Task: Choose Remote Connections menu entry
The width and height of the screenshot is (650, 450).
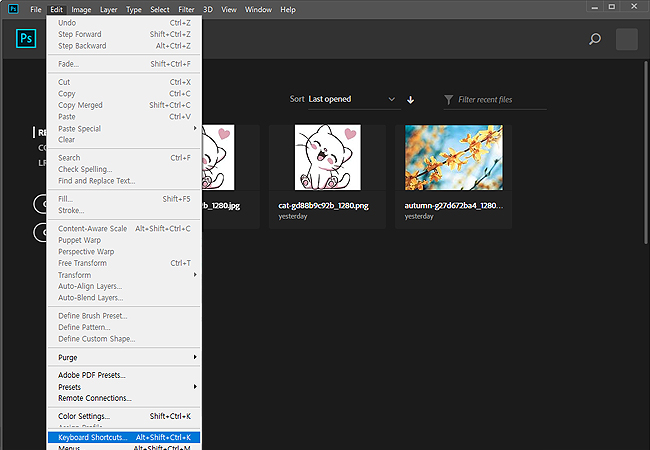Action: (124, 398)
